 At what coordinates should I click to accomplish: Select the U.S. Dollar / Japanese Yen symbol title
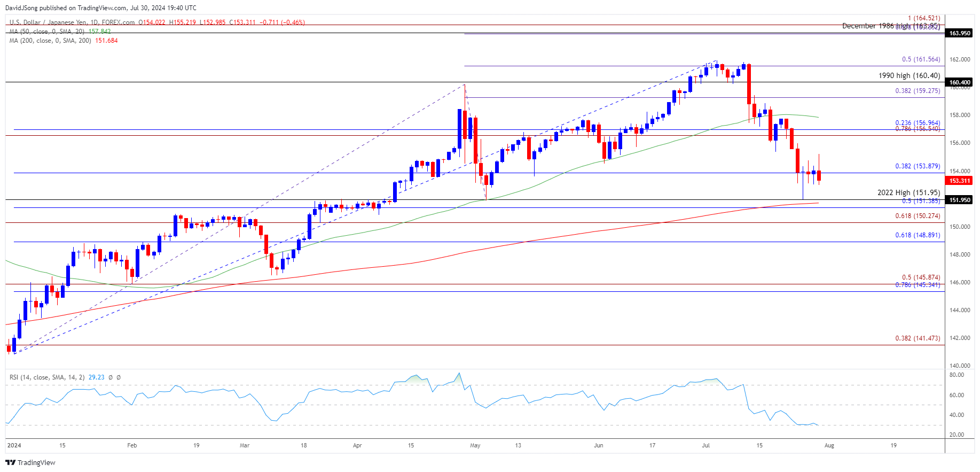72,22
